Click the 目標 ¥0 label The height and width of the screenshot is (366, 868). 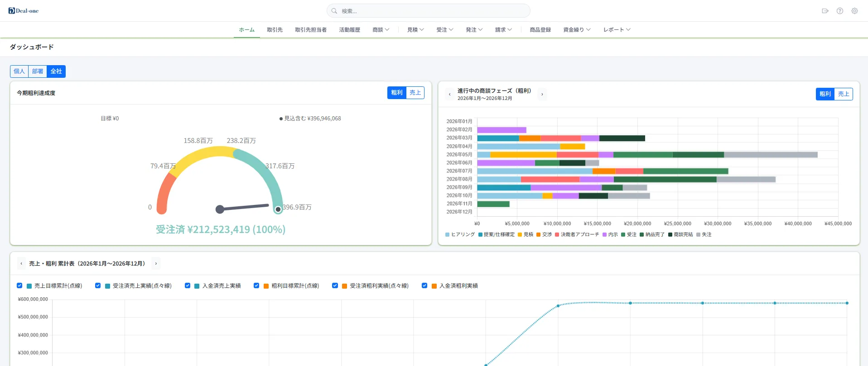tap(110, 119)
